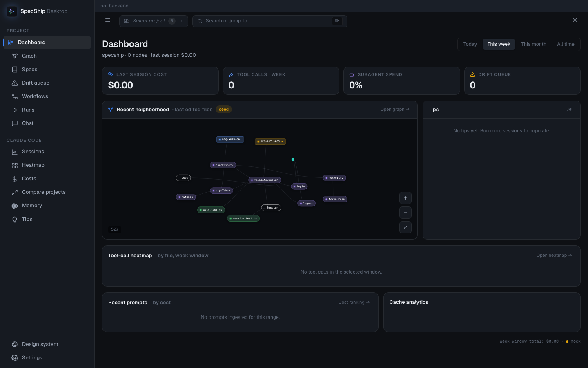Open the Select project dropdown
The image size is (588, 368).
pyautogui.click(x=154, y=21)
